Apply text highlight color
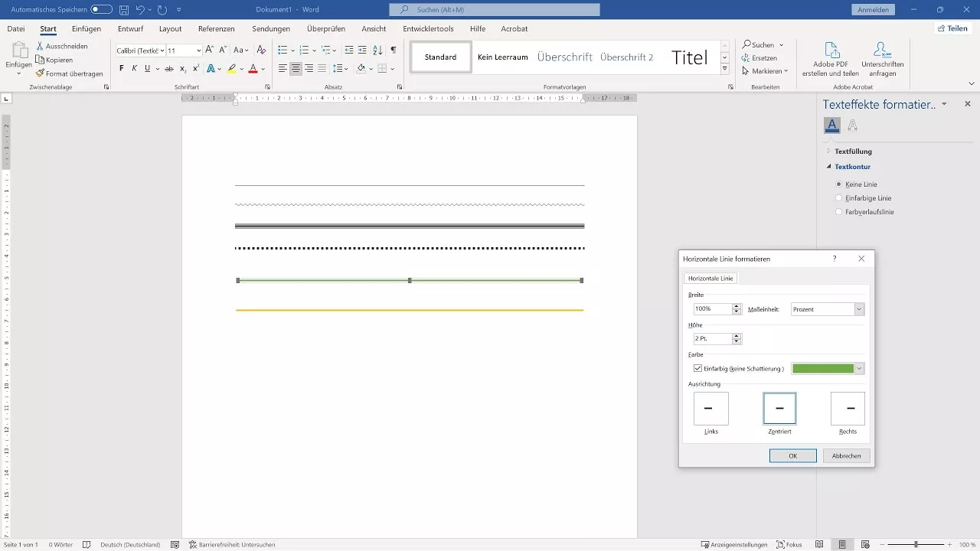 point(230,68)
